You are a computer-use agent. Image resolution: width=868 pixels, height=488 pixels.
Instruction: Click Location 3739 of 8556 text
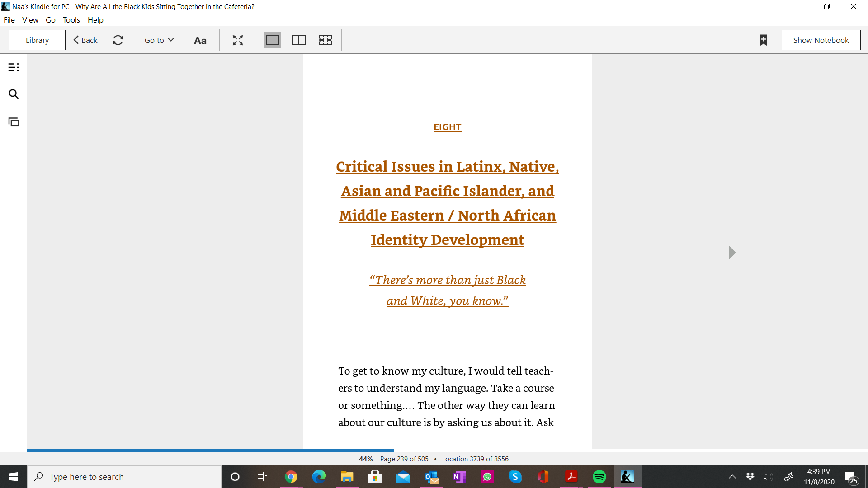point(475,459)
